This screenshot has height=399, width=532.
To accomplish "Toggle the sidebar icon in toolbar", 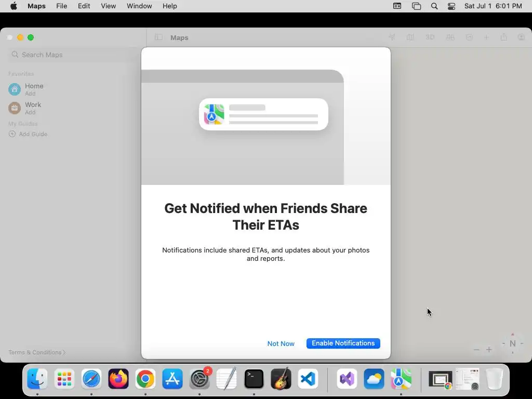I will (158, 37).
